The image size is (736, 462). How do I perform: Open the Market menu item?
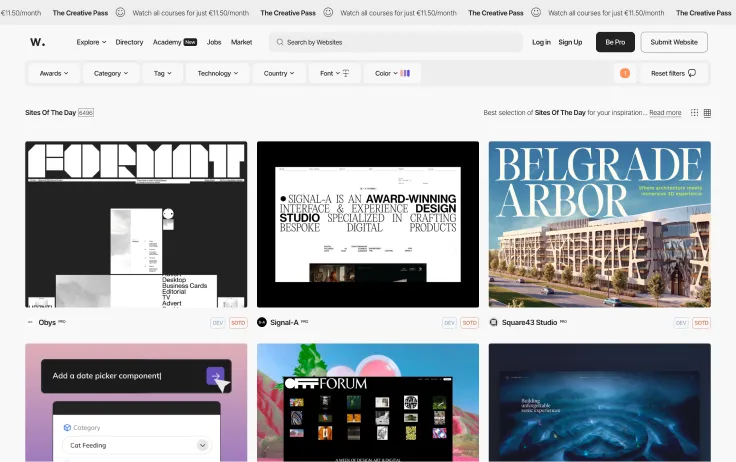(241, 42)
